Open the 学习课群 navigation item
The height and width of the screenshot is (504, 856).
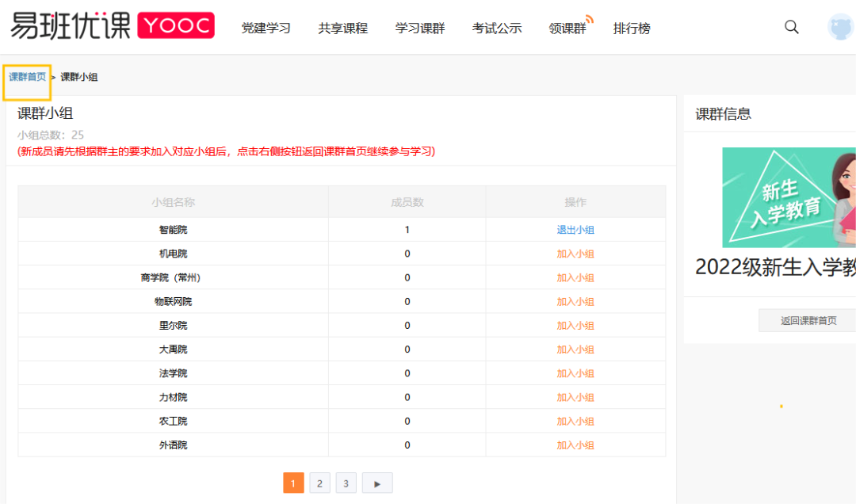tap(419, 27)
